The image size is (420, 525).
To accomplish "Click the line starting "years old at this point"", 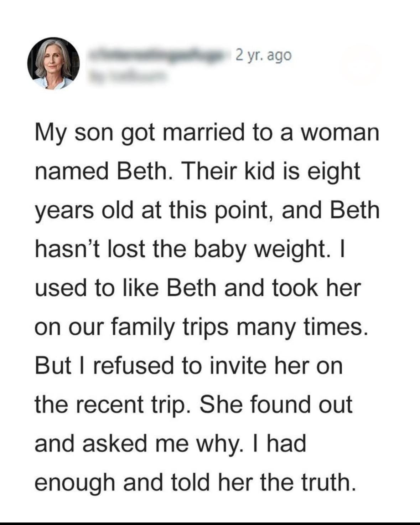I will (207, 210).
